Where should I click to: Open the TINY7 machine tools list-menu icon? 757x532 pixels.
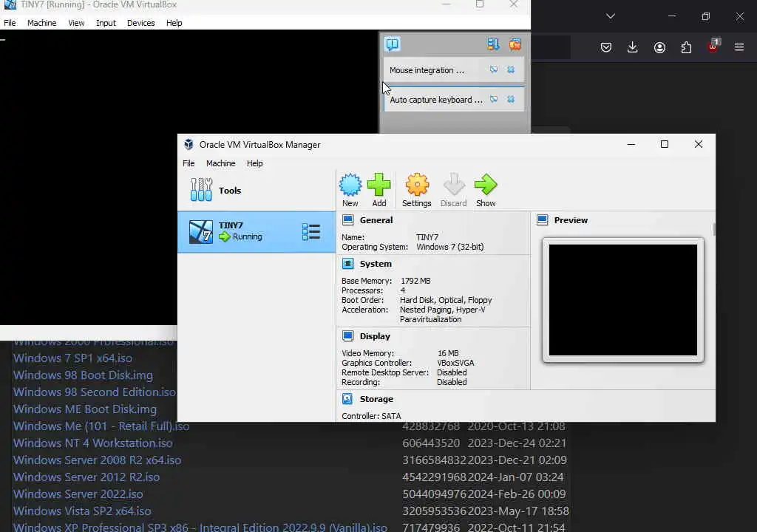click(x=311, y=232)
